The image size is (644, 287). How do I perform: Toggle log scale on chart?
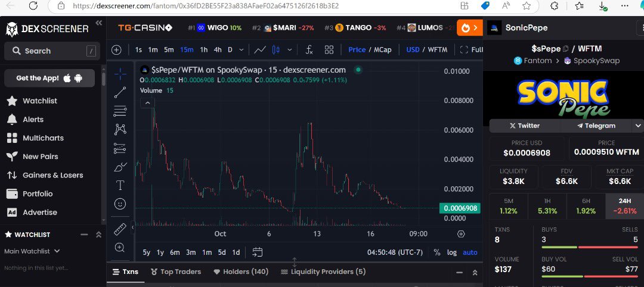[x=452, y=252]
